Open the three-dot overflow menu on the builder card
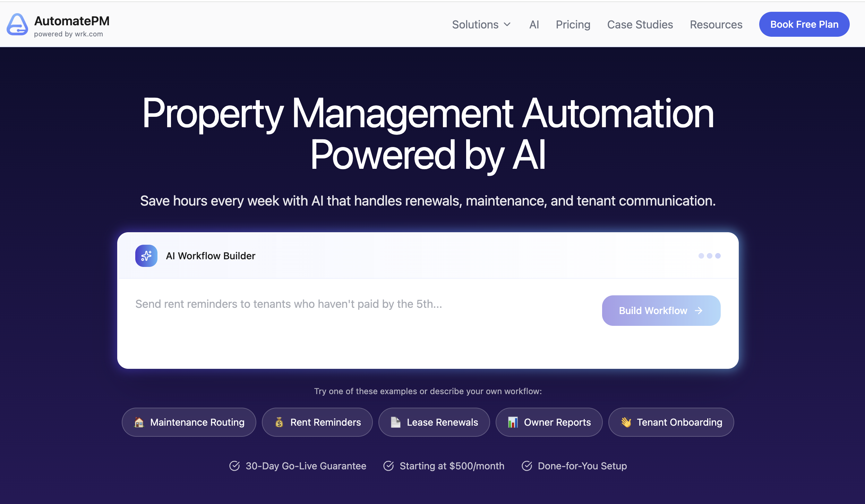 710,256
